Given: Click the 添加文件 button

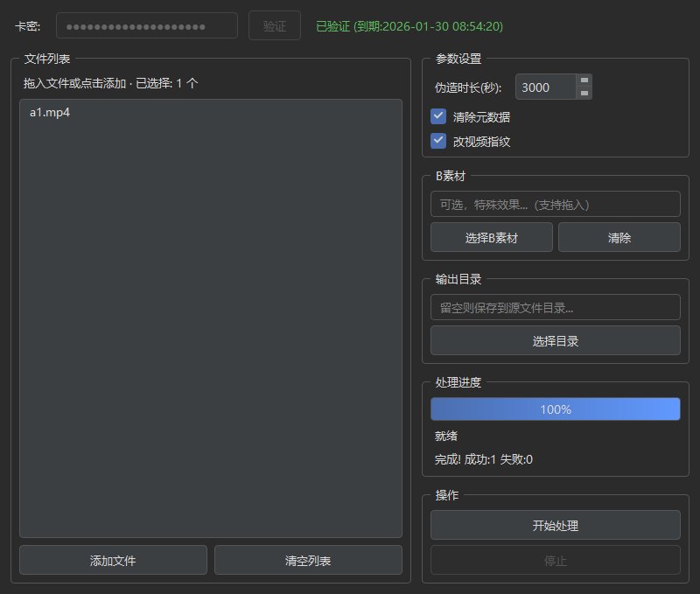Looking at the screenshot, I should (x=113, y=561).
